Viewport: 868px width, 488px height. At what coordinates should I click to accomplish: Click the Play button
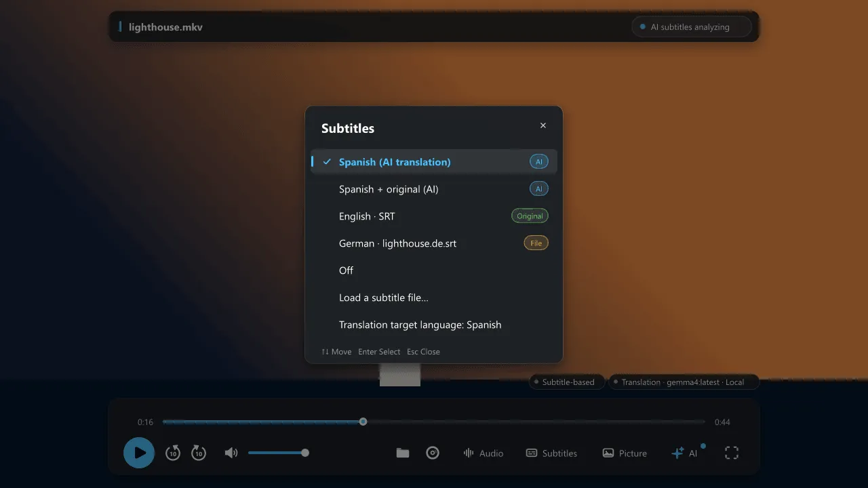click(x=139, y=453)
